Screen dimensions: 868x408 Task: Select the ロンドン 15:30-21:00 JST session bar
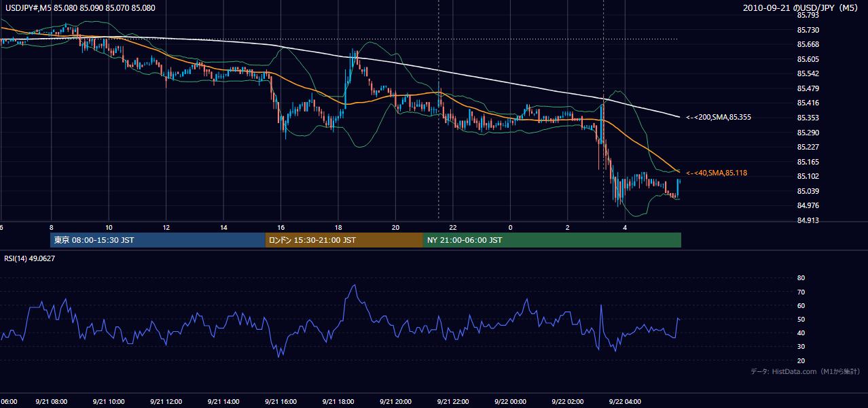point(344,240)
